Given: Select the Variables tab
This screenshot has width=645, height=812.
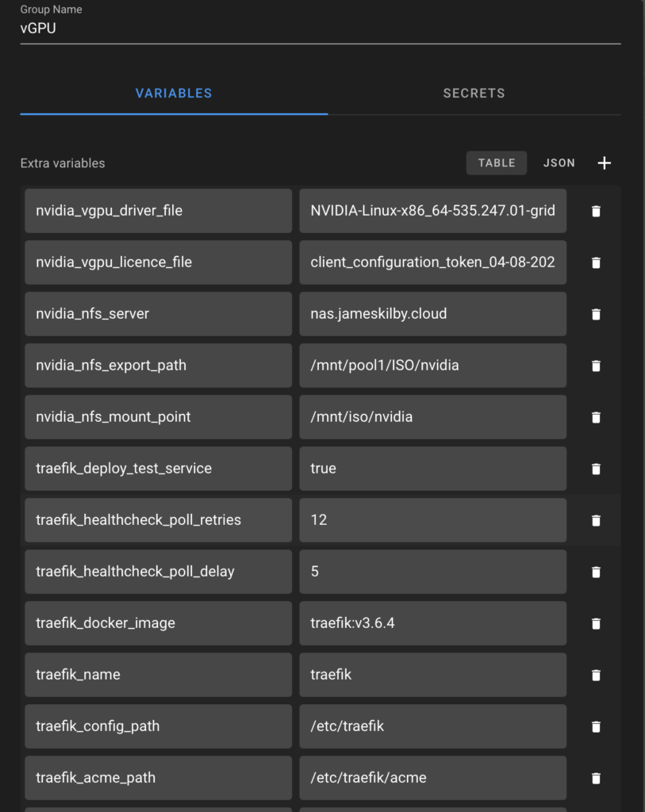Looking at the screenshot, I should click(174, 93).
